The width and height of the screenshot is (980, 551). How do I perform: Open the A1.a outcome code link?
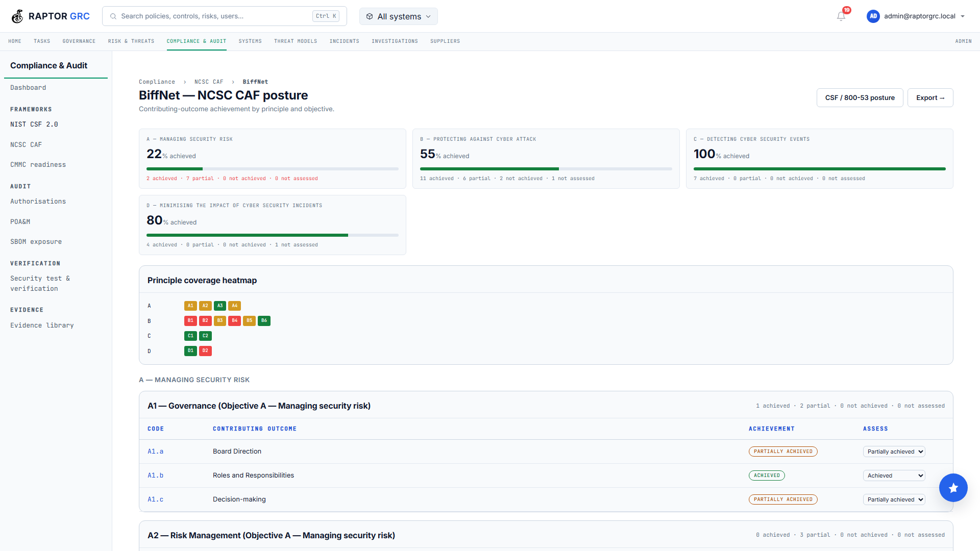[156, 452]
